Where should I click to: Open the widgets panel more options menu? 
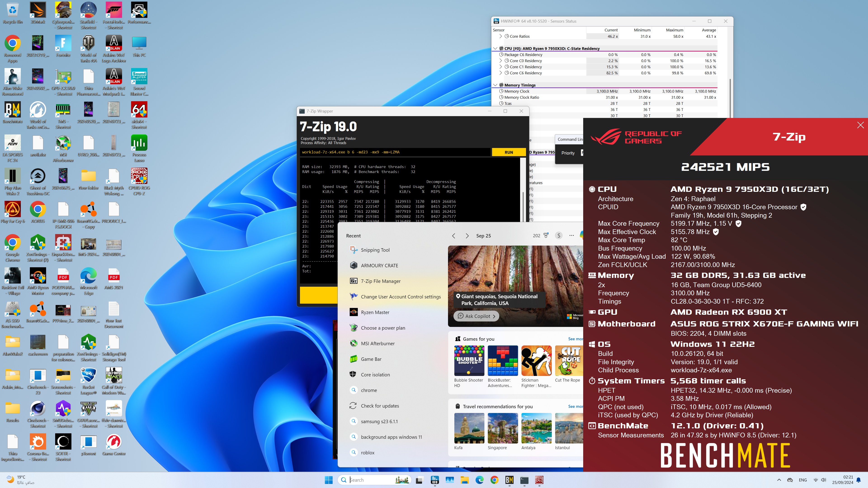pos(571,235)
